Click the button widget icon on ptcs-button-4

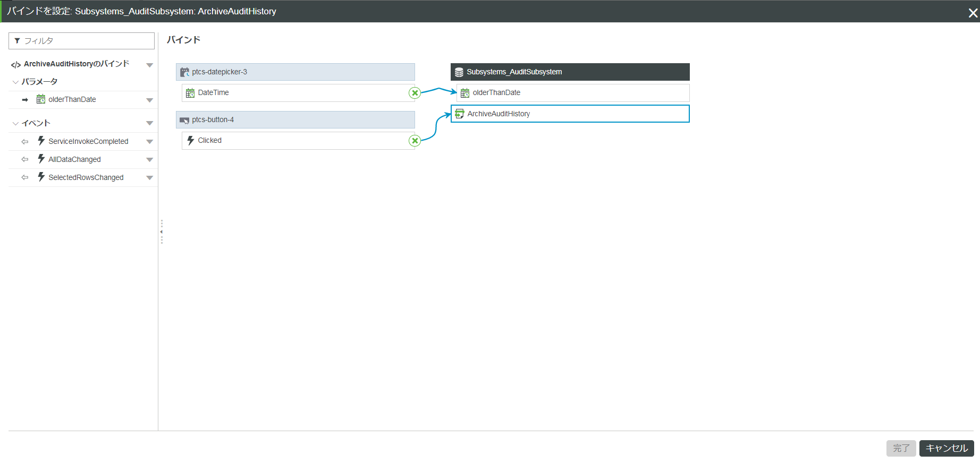[x=184, y=120]
